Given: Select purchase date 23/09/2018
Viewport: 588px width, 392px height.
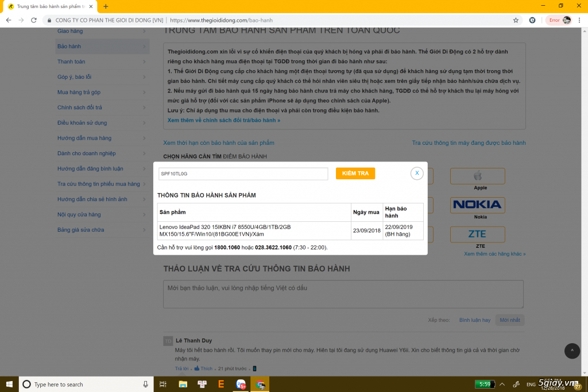Looking at the screenshot, I should [367, 230].
